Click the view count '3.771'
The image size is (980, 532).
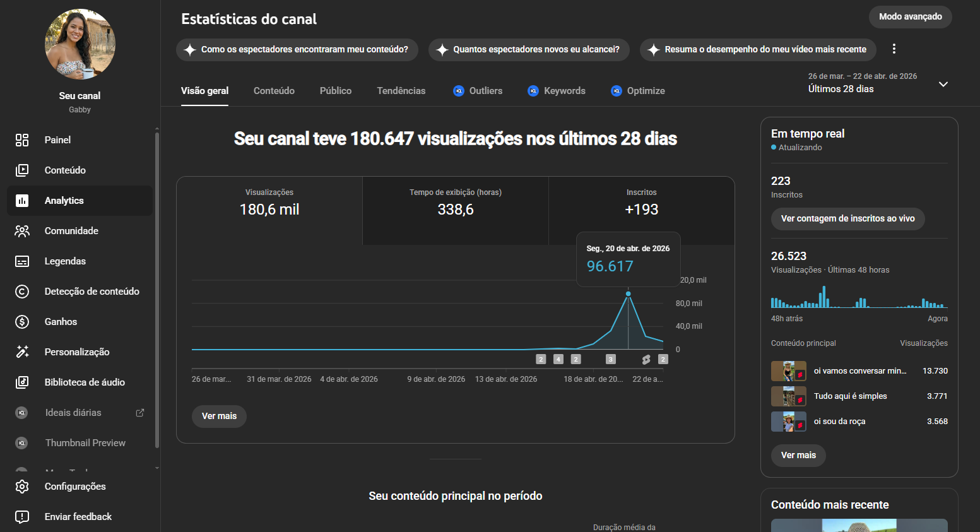click(x=937, y=396)
